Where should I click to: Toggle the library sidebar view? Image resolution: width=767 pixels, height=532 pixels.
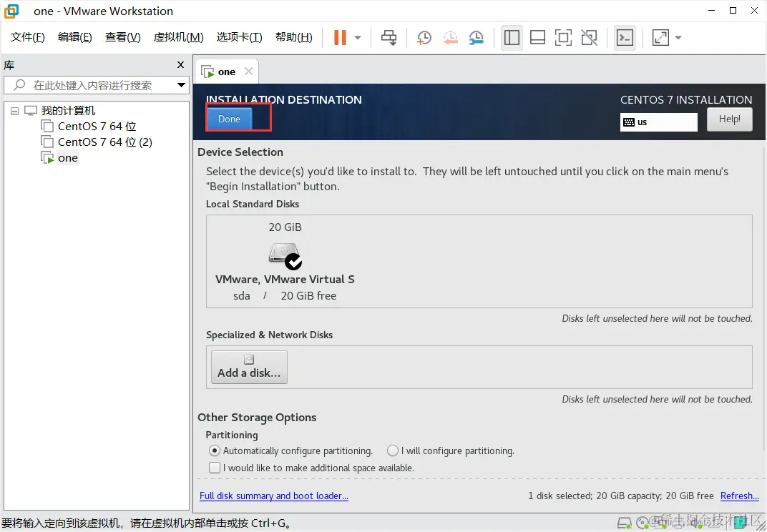pos(512,38)
